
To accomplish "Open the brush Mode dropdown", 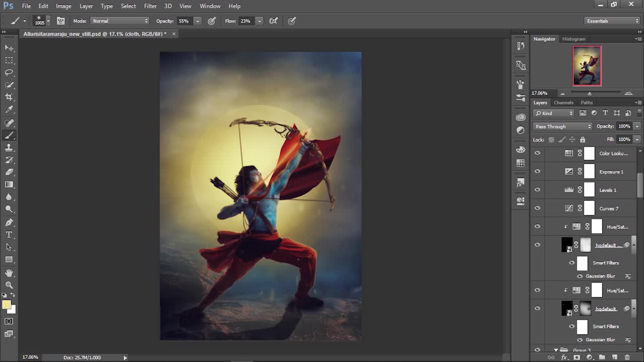I will tap(120, 21).
